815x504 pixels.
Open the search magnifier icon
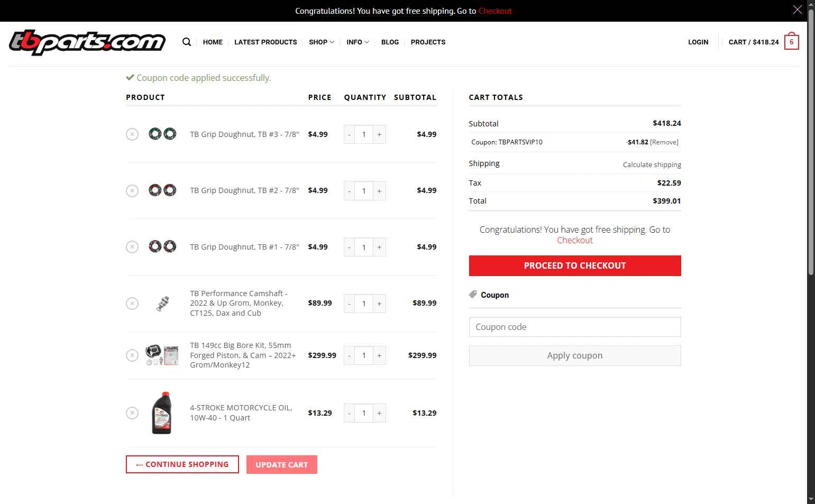pyautogui.click(x=187, y=42)
